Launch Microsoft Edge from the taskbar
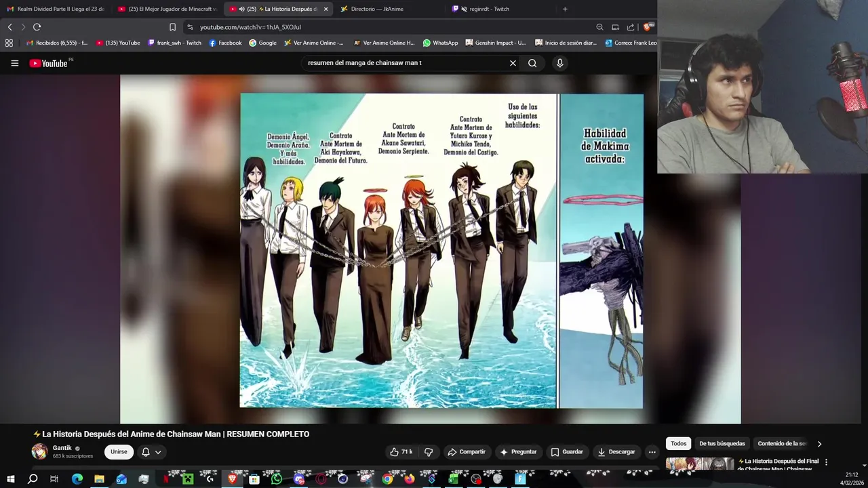 (x=77, y=479)
